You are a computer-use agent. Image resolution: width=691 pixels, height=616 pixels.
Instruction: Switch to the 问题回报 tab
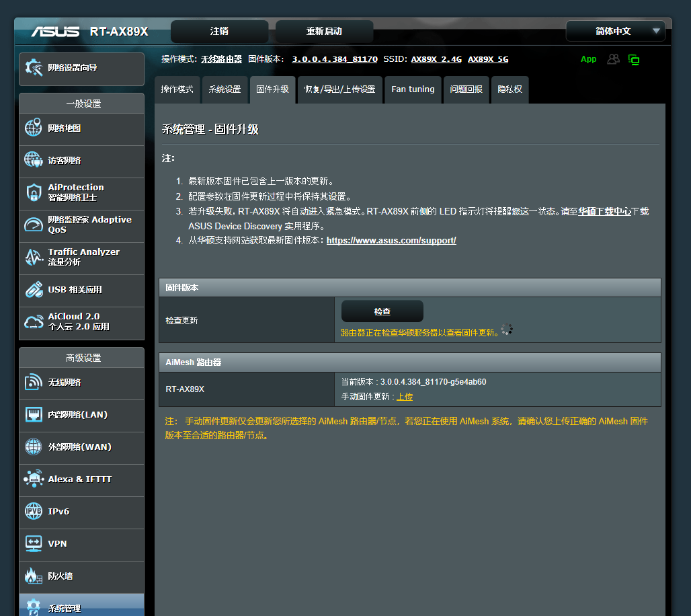pyautogui.click(x=466, y=89)
